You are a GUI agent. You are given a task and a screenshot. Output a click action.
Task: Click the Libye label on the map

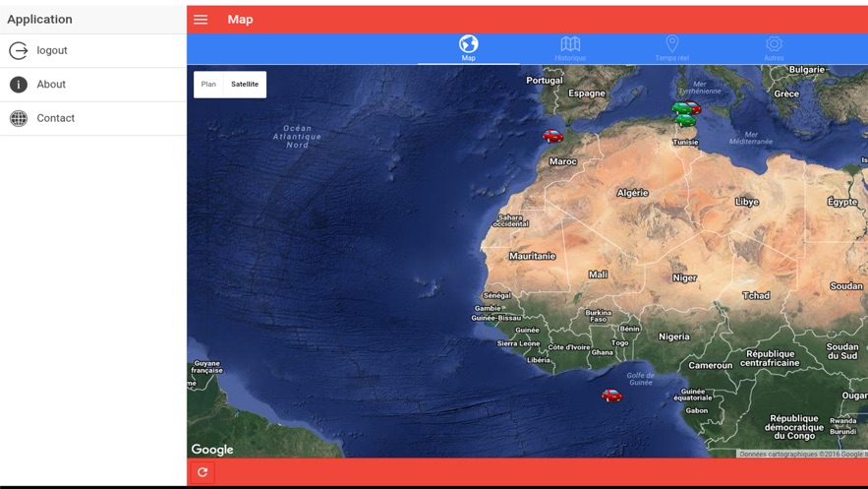(747, 202)
